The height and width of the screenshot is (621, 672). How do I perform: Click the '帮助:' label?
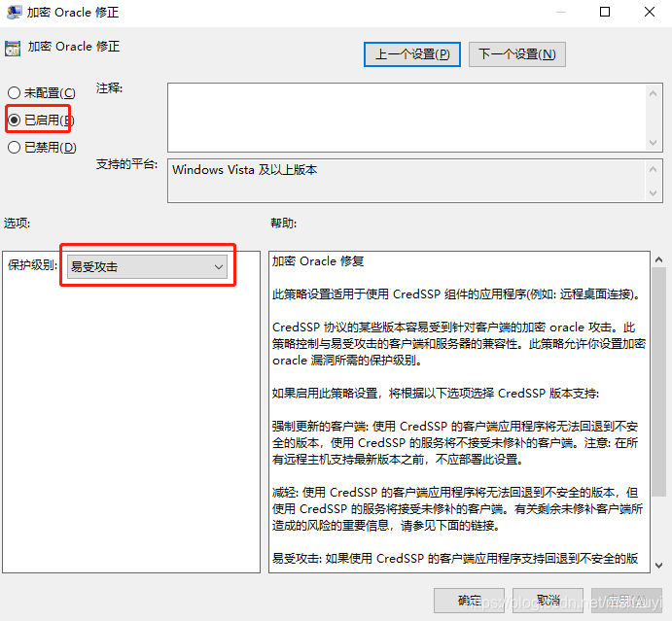283,224
